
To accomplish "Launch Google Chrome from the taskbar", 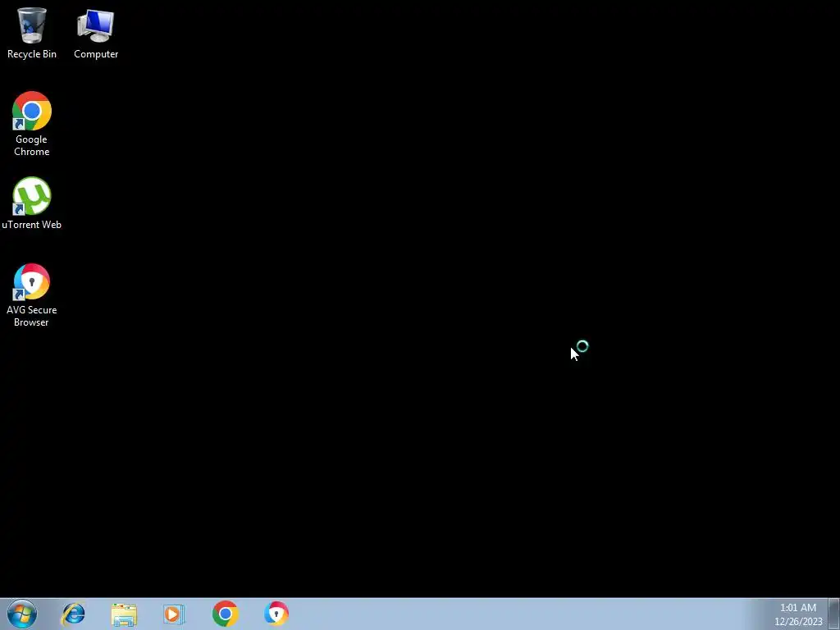I will [x=225, y=614].
